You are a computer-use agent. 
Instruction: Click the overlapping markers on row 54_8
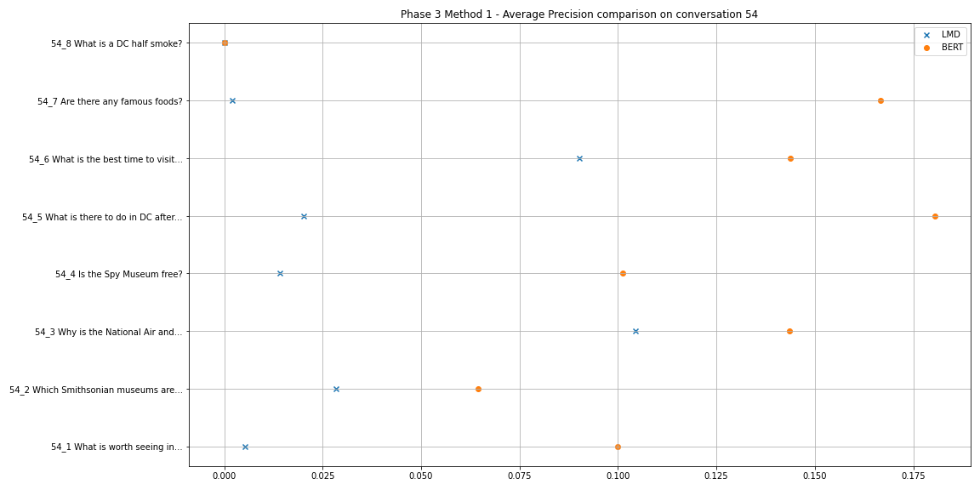coord(225,43)
